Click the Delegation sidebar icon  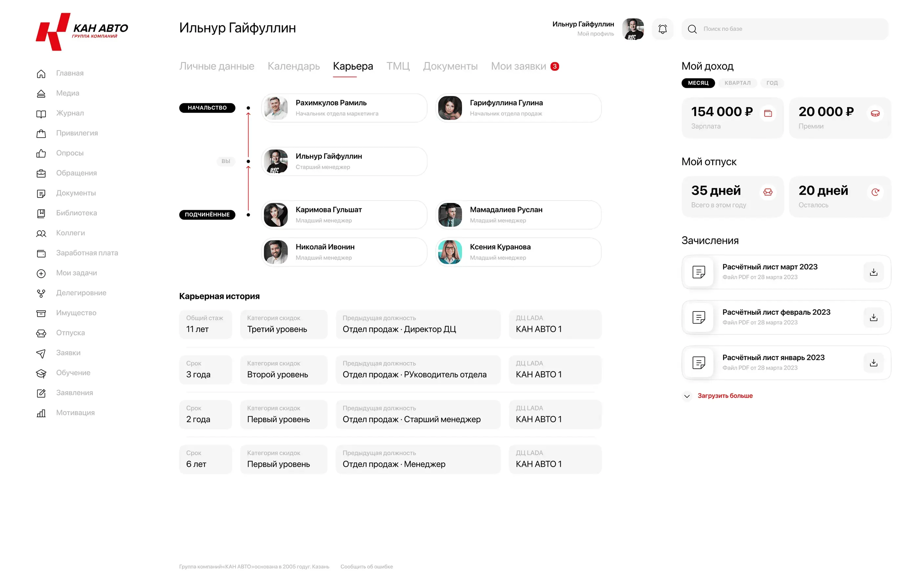(x=41, y=293)
